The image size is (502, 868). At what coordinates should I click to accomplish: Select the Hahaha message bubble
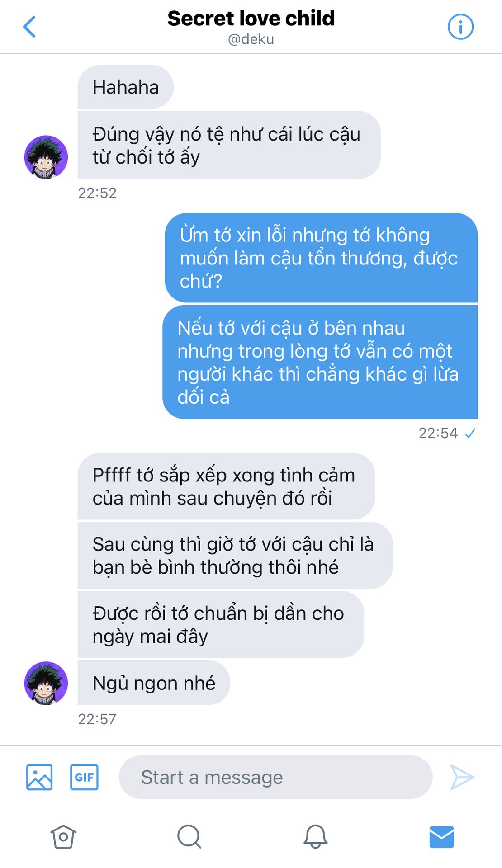tap(125, 87)
